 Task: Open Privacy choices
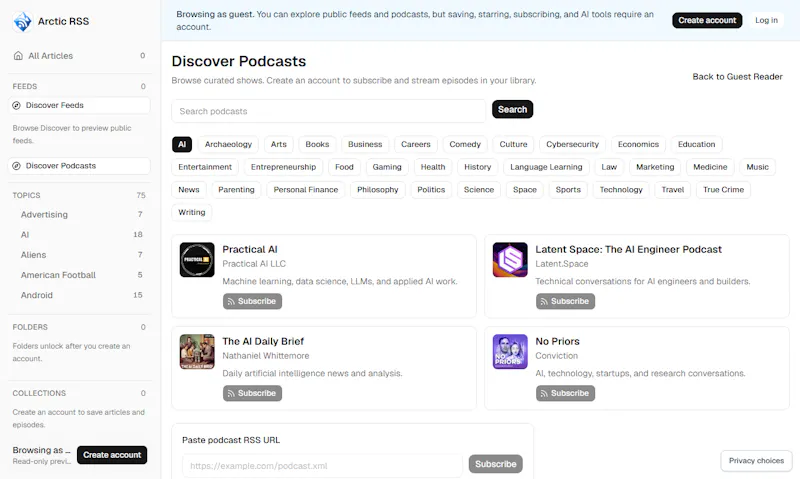coord(756,461)
